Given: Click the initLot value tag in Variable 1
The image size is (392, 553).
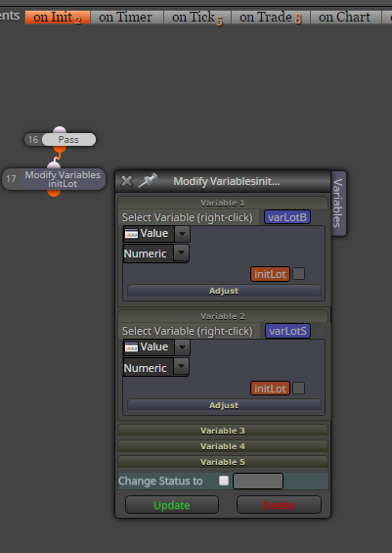Looking at the screenshot, I should 270,274.
